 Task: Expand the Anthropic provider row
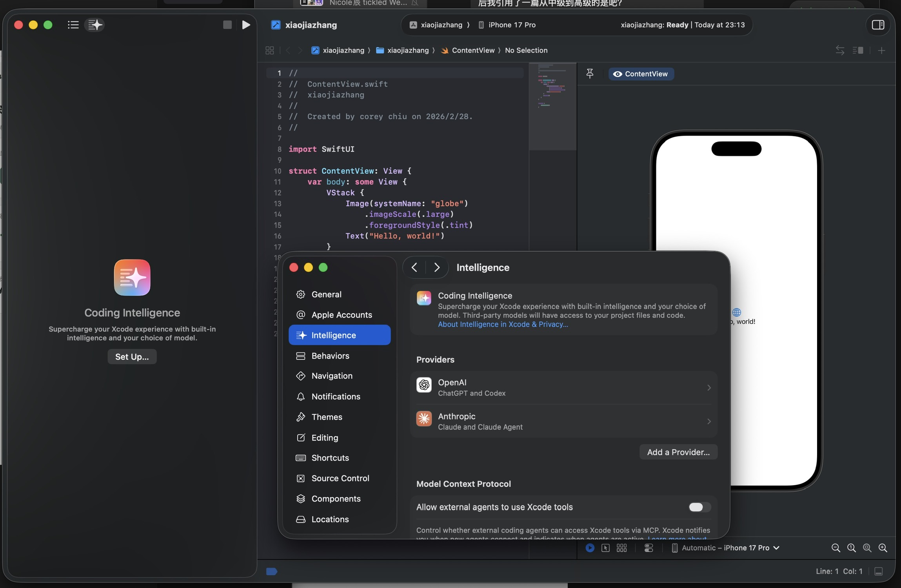pos(563,421)
